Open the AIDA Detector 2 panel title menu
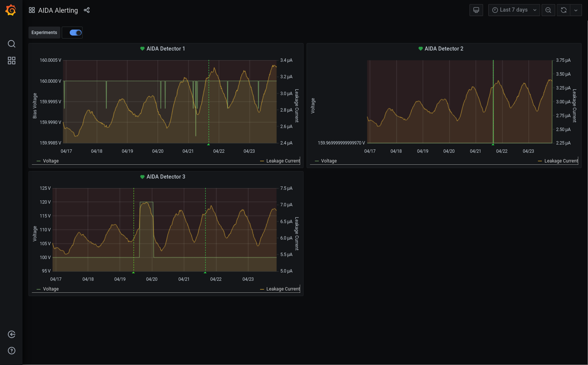588x365 pixels. [444, 49]
